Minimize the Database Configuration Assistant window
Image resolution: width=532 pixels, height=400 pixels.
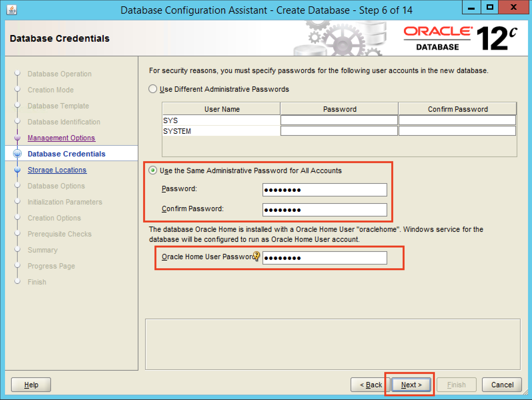471,7
